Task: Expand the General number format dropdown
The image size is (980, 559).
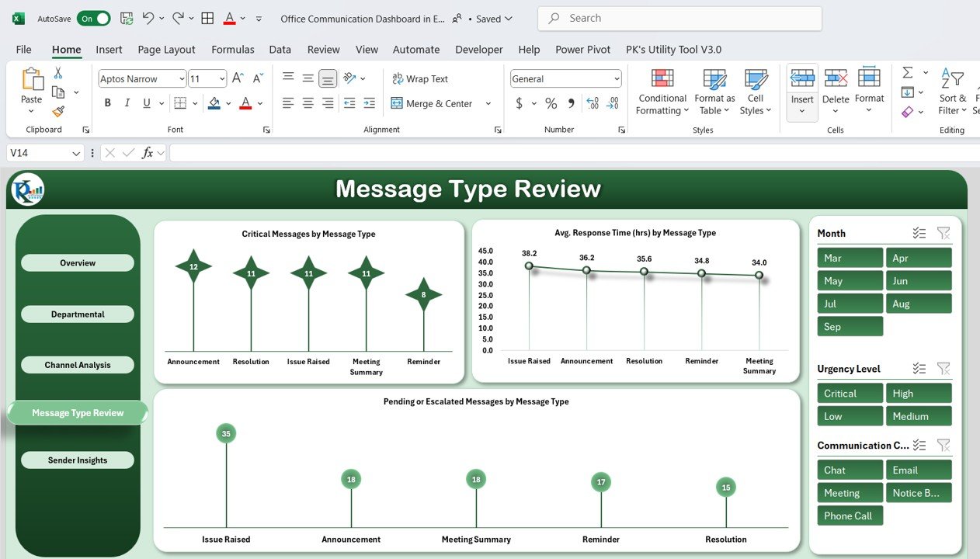Action: coord(617,78)
